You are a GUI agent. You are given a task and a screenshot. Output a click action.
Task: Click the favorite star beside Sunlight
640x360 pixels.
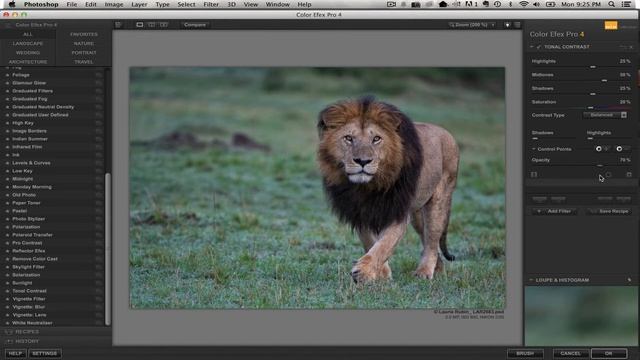click(98, 283)
